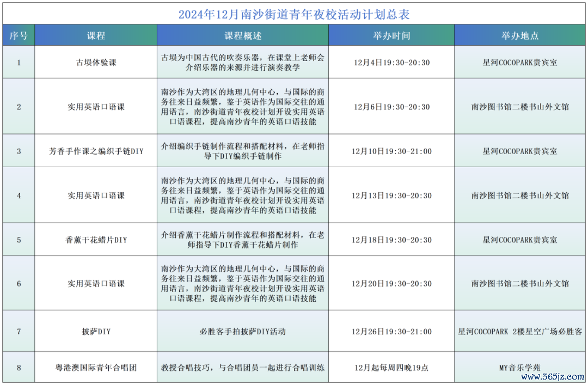
Task: Select the 芳香手作课之编织手链DIY cell
Action: (x=96, y=151)
